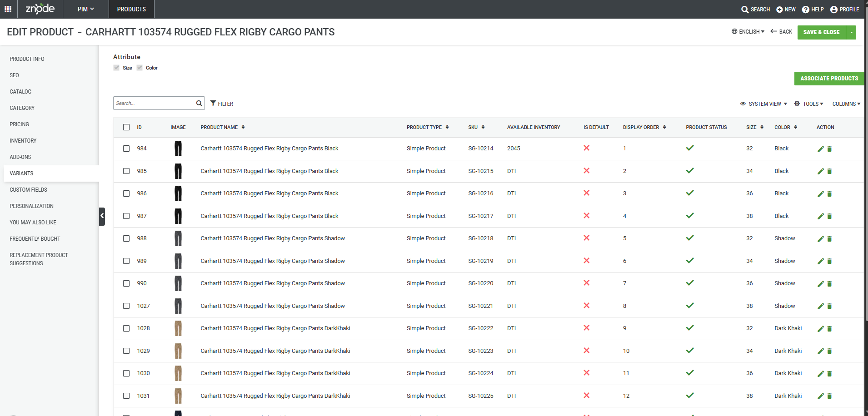The width and height of the screenshot is (868, 416).
Task: Edit variant 984 with pencil icon
Action: (821, 149)
